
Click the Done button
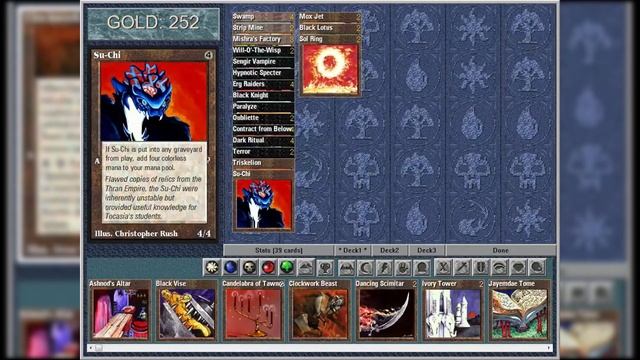pos(500,250)
